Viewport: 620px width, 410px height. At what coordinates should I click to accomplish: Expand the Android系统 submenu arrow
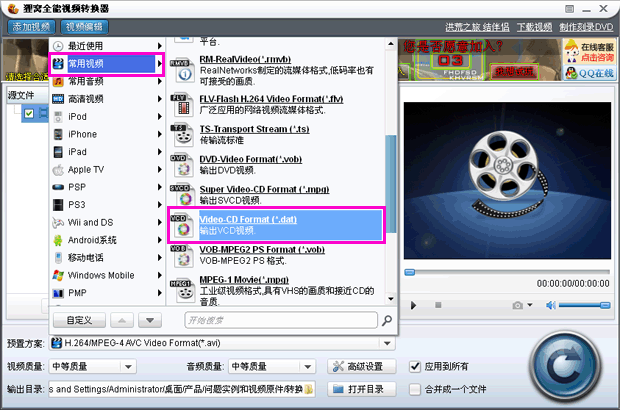click(x=159, y=240)
